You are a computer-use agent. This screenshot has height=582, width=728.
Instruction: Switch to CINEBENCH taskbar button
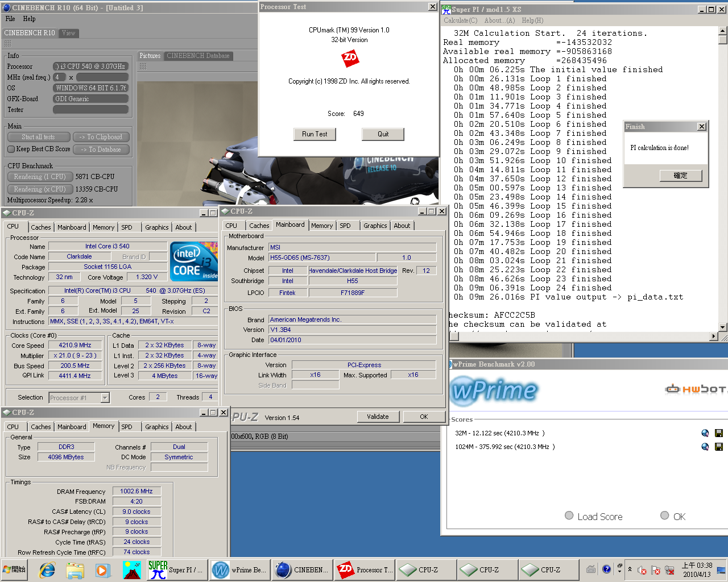(301, 569)
